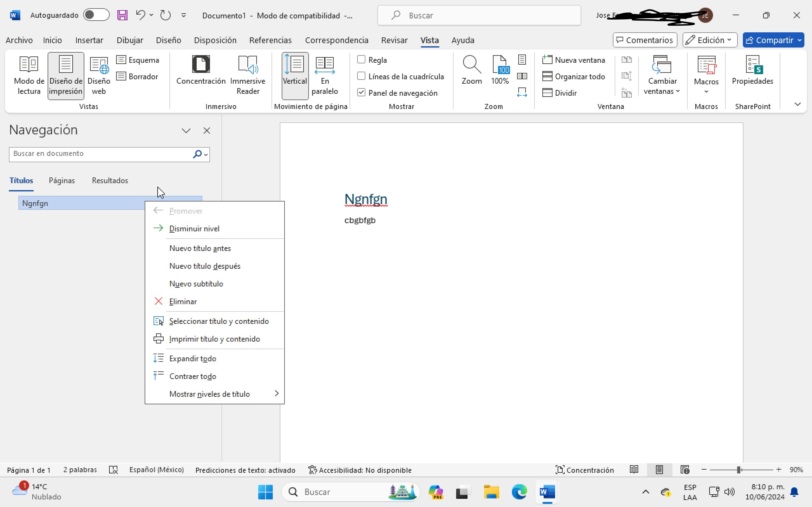812x507 pixels.
Task: Switch to En paralelo page movement
Action: (x=324, y=75)
